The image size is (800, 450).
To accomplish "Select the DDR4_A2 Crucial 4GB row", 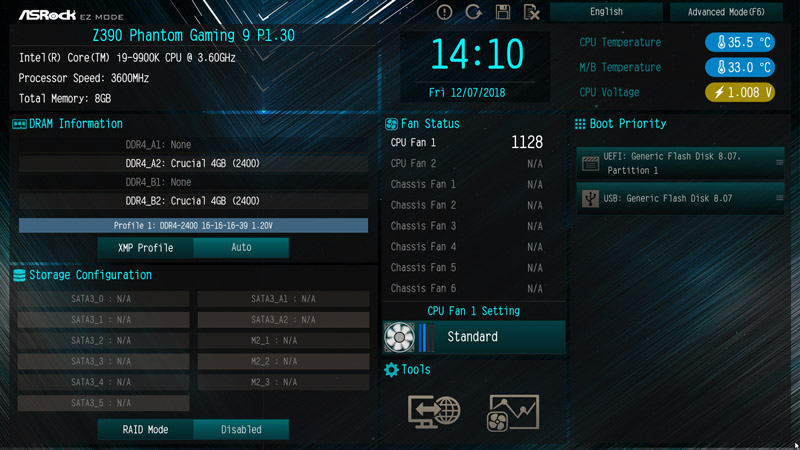I will [x=193, y=163].
